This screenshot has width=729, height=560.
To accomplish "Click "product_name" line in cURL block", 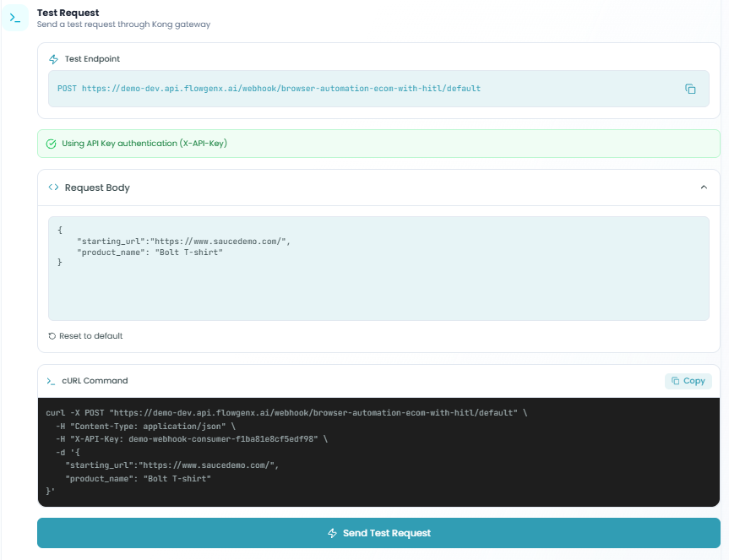I will tap(138, 479).
